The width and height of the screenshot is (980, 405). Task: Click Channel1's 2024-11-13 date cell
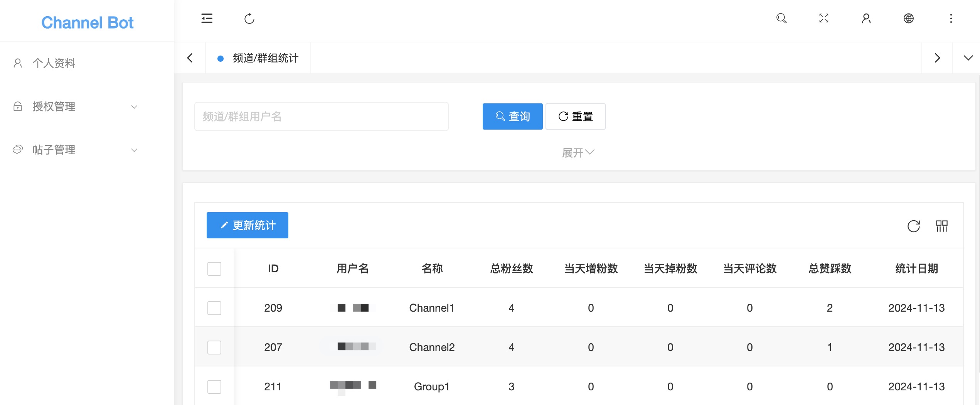[x=916, y=308]
